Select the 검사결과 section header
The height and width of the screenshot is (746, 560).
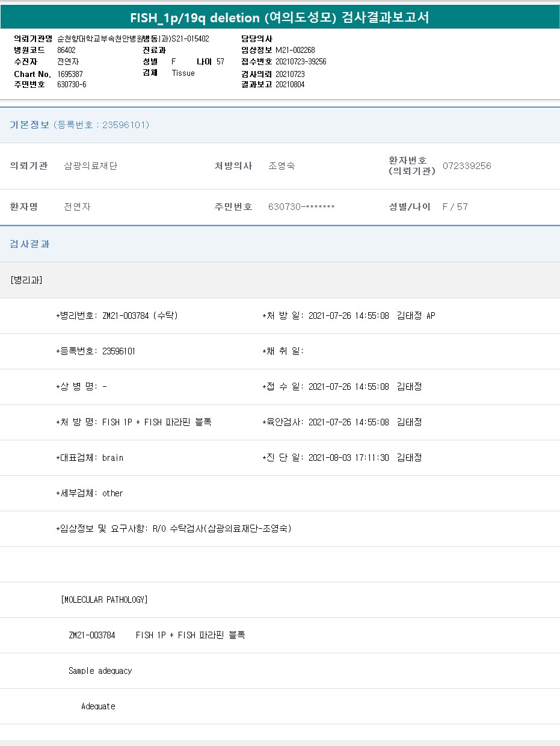pyautogui.click(x=30, y=244)
